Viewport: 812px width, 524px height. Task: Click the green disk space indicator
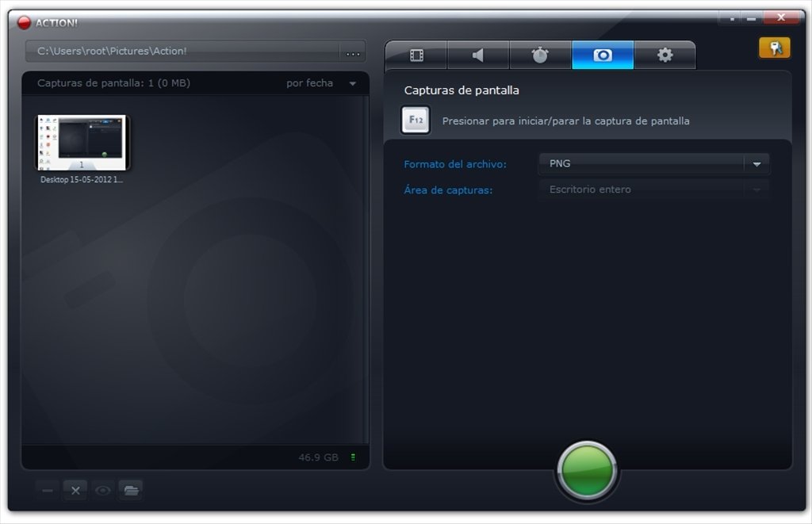[353, 457]
